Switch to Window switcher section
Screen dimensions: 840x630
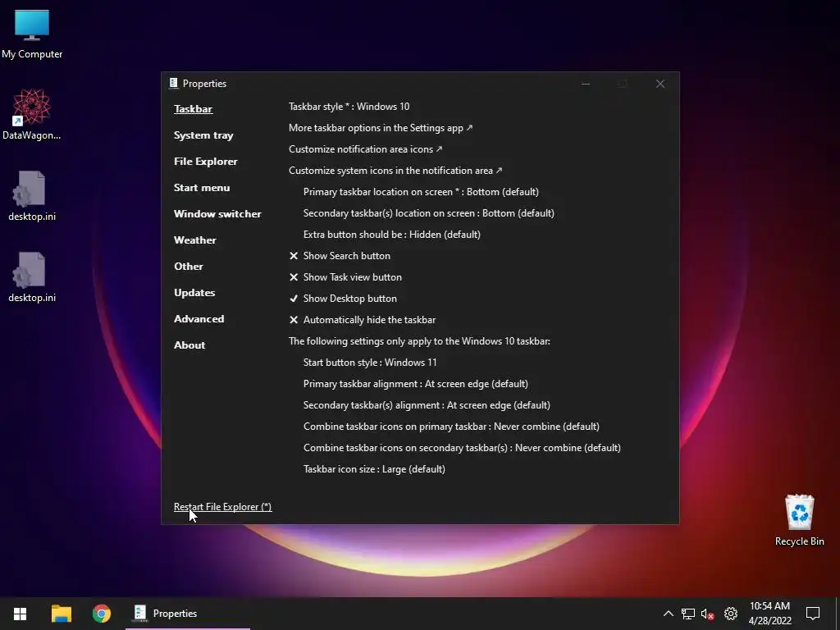217,214
